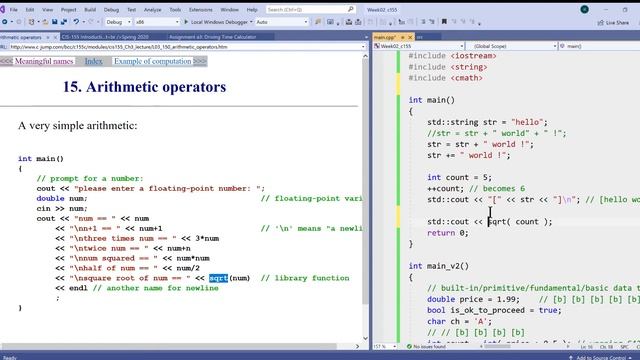Click the "++count; // becomes 6" line
640x360 pixels.
476,189
